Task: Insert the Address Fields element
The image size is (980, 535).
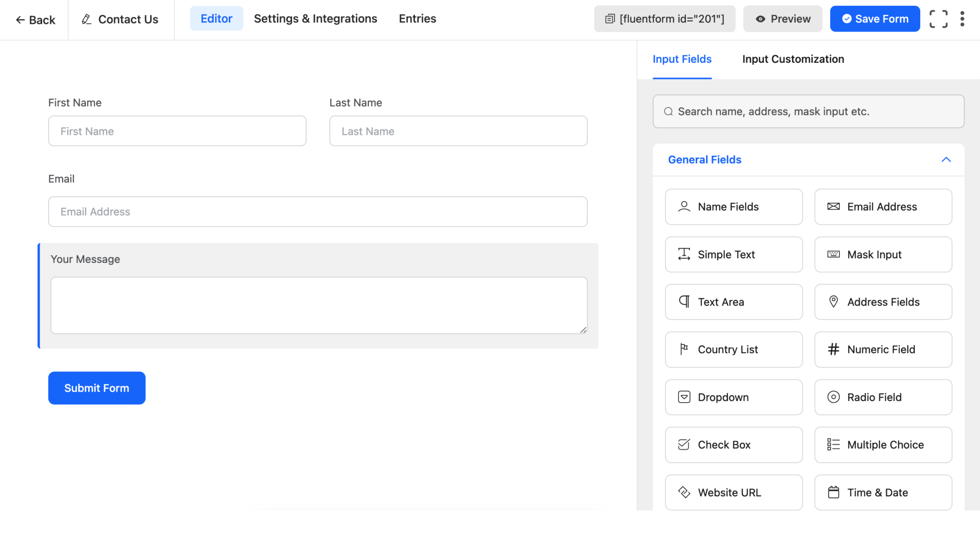Action: pos(882,302)
